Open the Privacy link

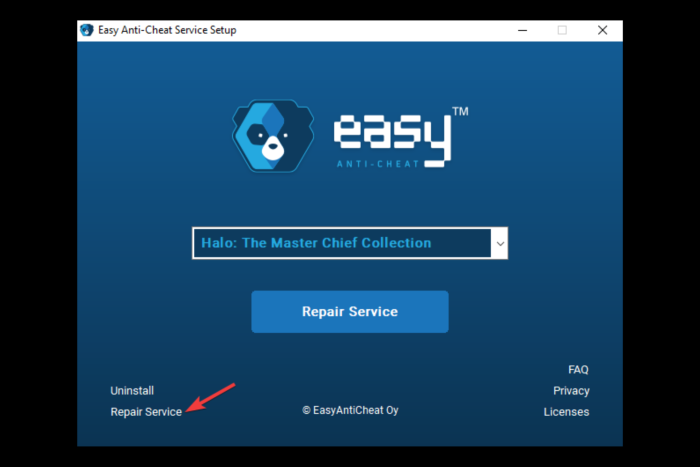tap(571, 391)
